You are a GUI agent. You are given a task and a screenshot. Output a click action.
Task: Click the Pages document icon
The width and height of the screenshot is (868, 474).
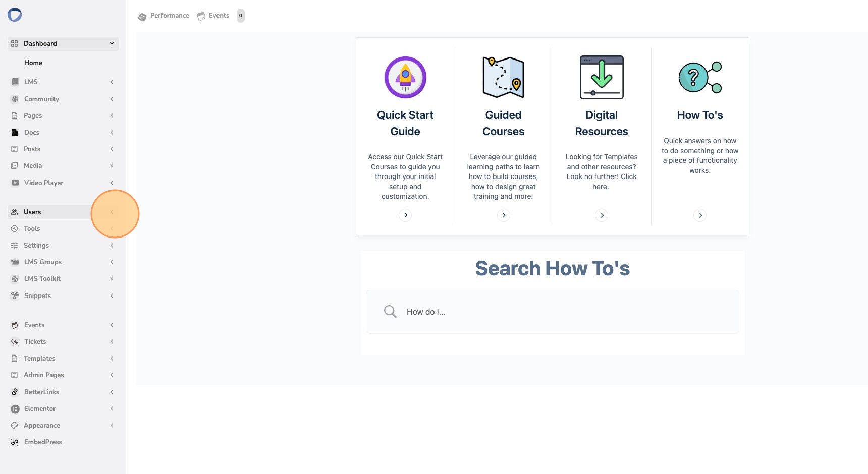(x=14, y=115)
